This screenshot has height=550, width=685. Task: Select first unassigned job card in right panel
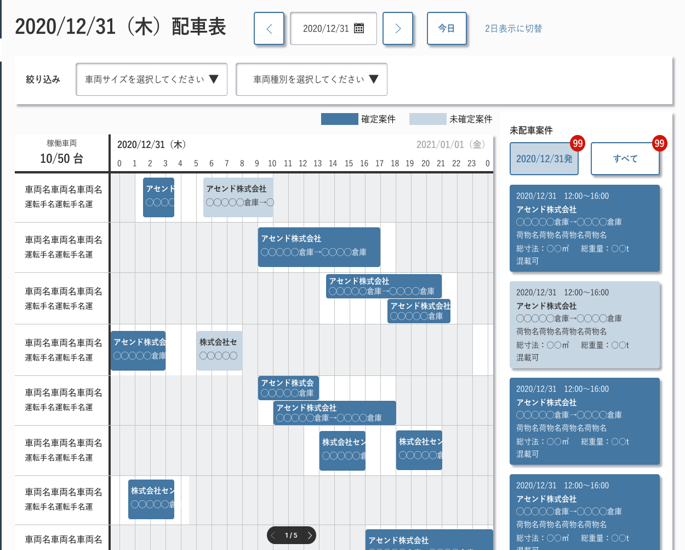(585, 228)
